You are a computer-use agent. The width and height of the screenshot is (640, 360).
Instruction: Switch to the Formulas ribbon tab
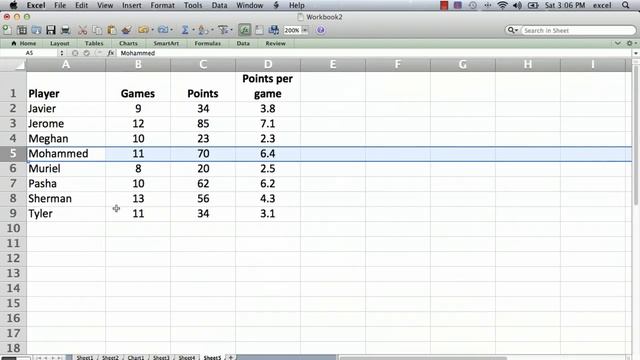point(207,43)
